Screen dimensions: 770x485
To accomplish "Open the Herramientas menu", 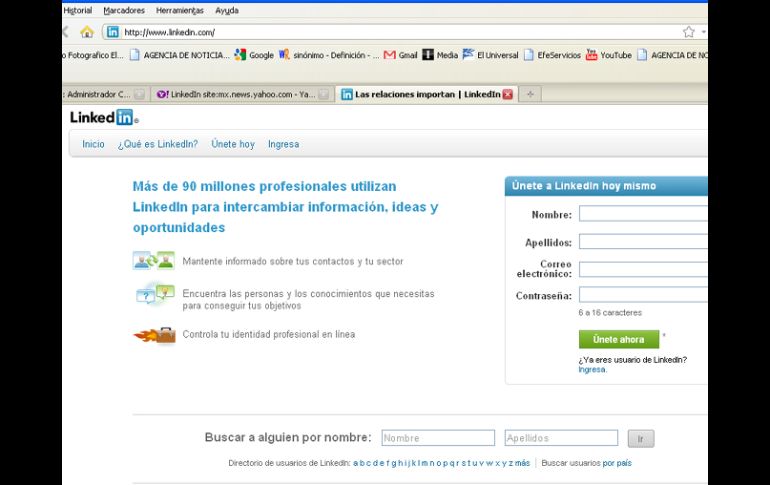I will (180, 10).
